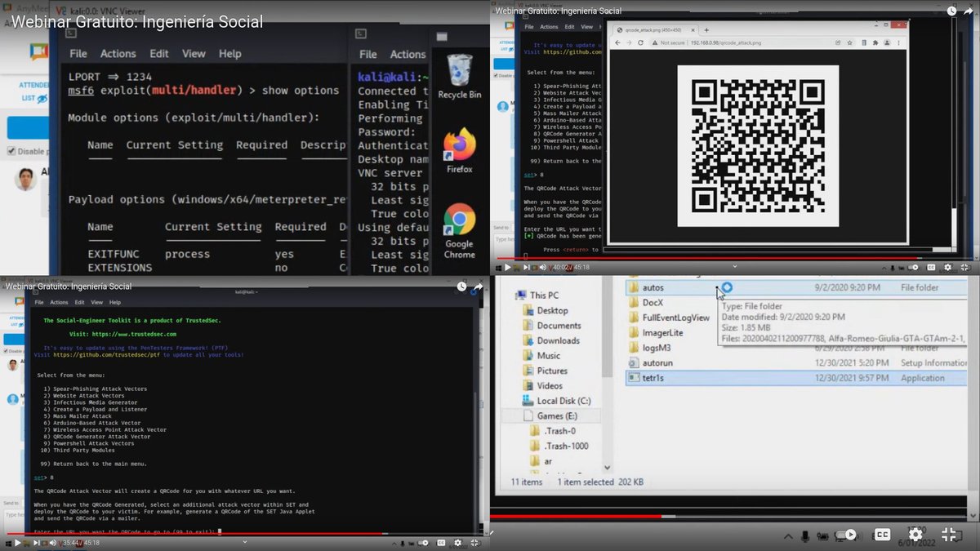Open .Trash-1000 folder in navigation tree
This screenshot has height=551, width=980.
(x=558, y=446)
